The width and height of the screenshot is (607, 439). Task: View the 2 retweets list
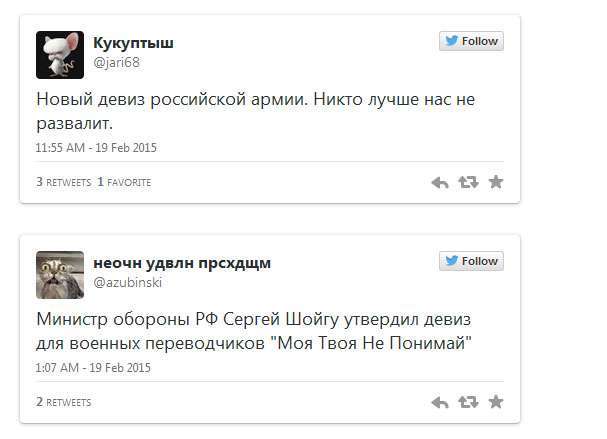point(64,402)
